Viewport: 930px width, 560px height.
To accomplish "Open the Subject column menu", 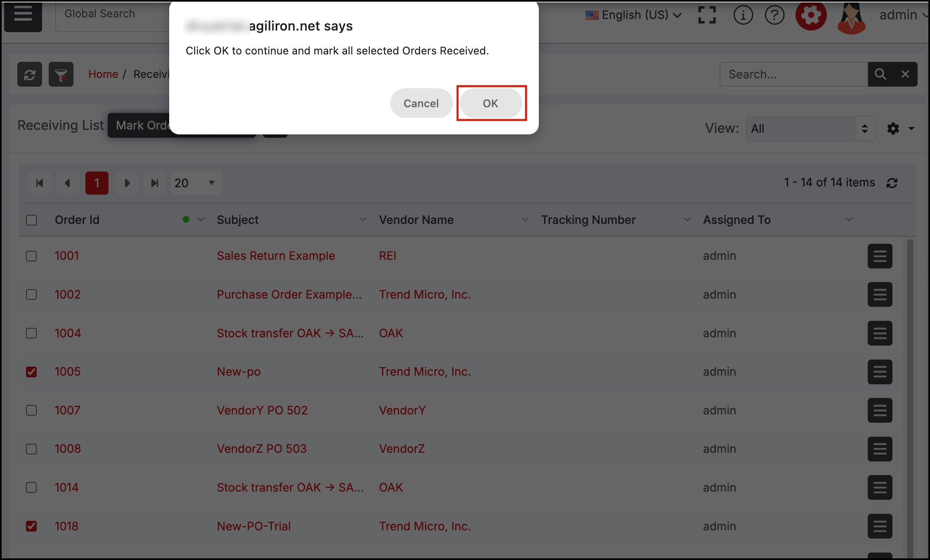I will pyautogui.click(x=363, y=220).
